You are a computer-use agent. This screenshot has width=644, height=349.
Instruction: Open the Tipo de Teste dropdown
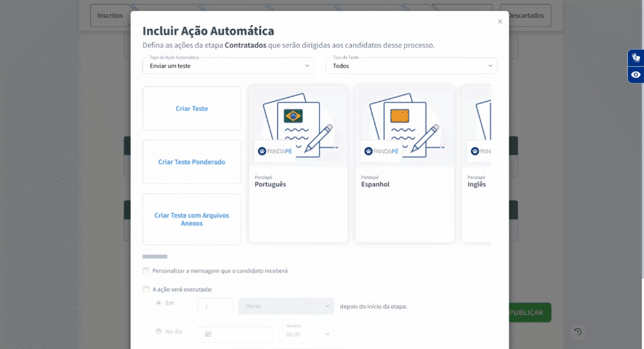(411, 66)
